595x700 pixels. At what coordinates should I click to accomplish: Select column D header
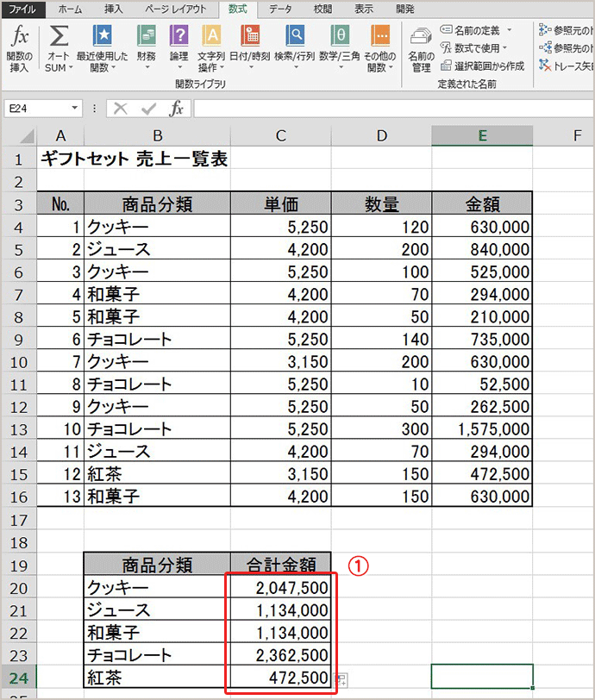pyautogui.click(x=381, y=135)
